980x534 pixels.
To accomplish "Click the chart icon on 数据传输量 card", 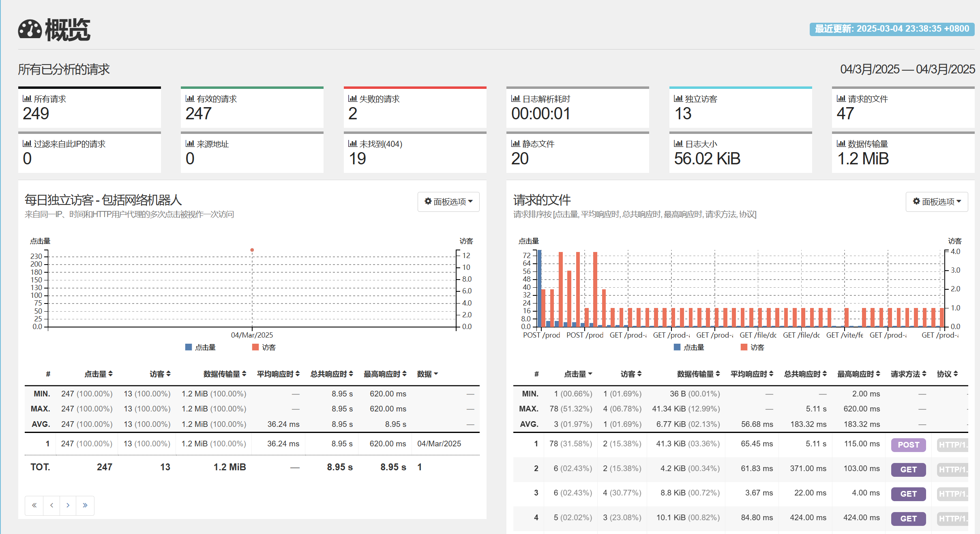I will (x=841, y=144).
